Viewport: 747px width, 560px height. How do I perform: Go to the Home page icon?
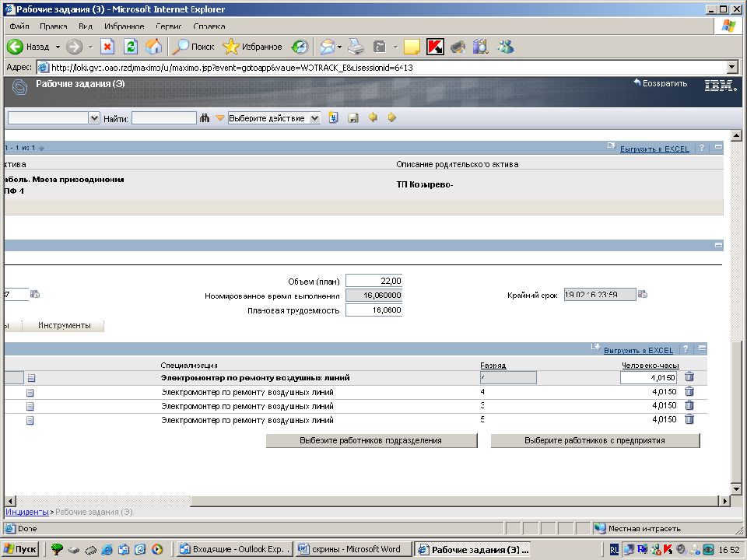pyautogui.click(x=153, y=47)
